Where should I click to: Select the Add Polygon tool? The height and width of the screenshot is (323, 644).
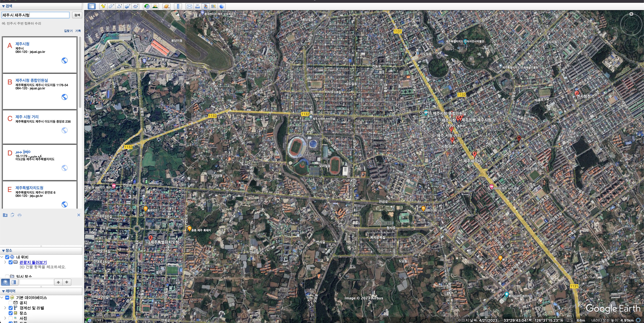pos(111,6)
